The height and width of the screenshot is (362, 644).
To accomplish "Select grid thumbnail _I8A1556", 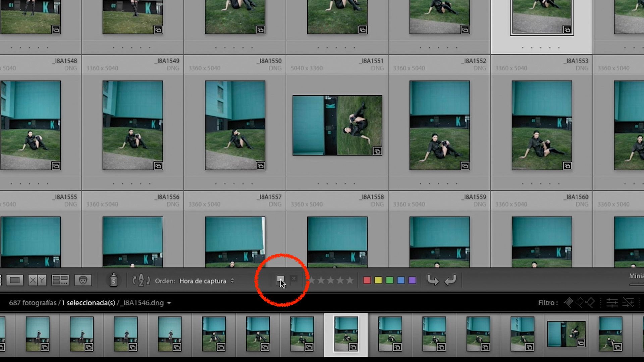I will (x=133, y=242).
